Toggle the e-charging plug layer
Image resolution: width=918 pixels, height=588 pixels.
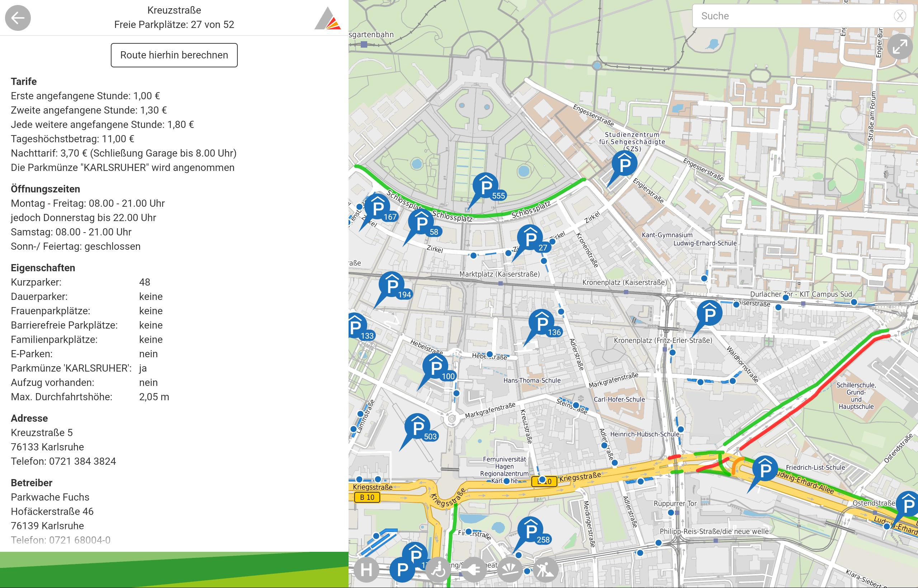[x=474, y=570]
